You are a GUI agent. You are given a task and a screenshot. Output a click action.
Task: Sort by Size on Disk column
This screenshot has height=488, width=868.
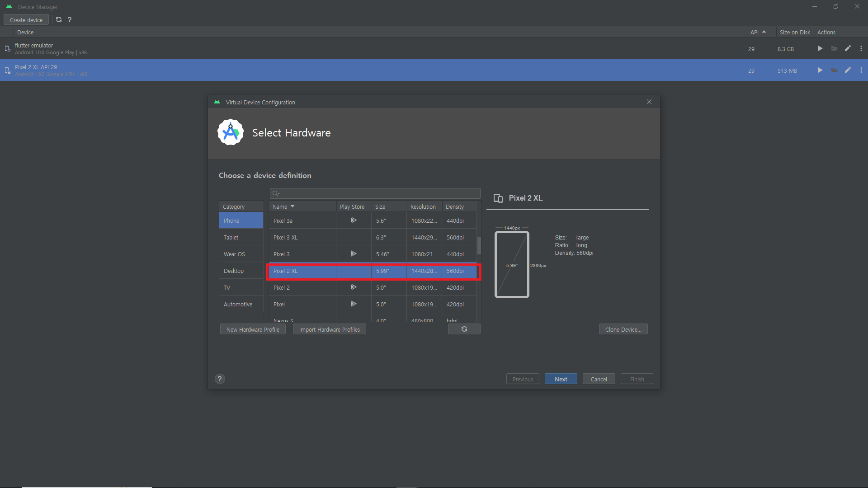point(795,32)
